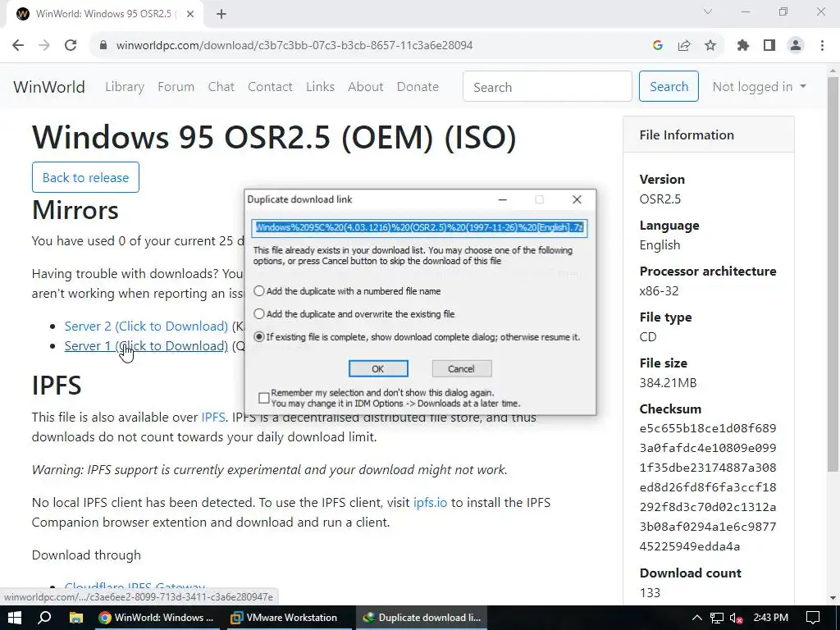The height and width of the screenshot is (630, 840).
Task: Open the Contact nav item
Action: coord(270,87)
